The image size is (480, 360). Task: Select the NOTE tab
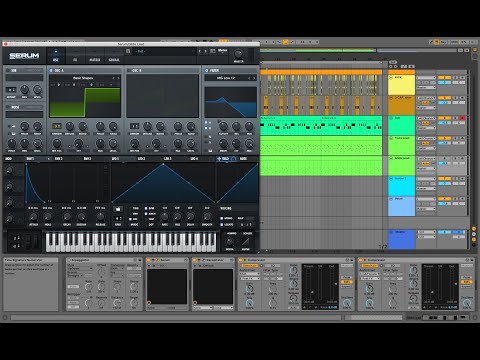pos(244,159)
